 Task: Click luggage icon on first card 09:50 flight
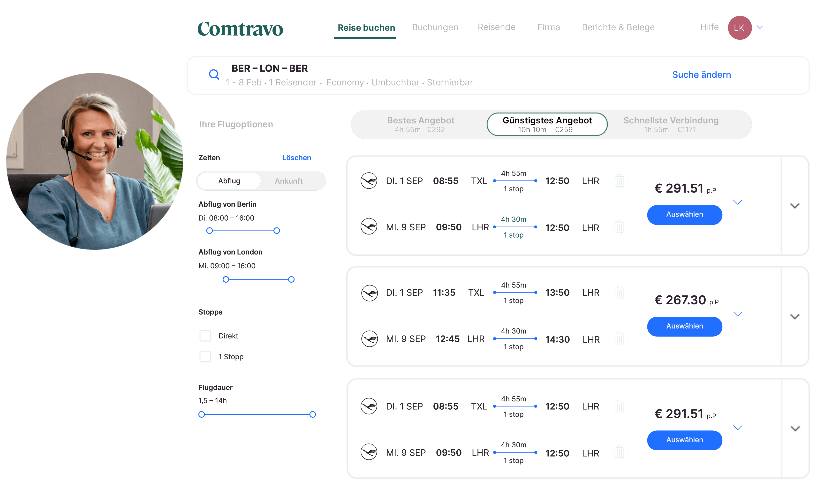pos(619,227)
